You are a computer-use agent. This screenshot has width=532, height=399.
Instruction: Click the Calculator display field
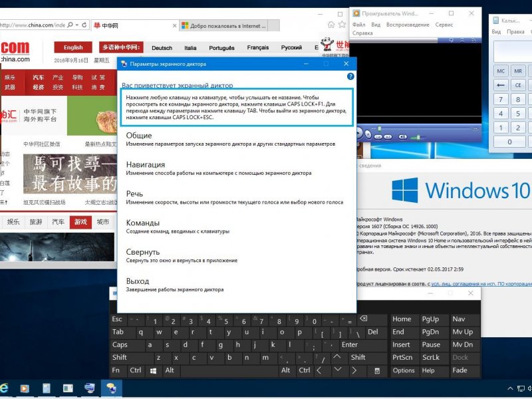(513, 51)
